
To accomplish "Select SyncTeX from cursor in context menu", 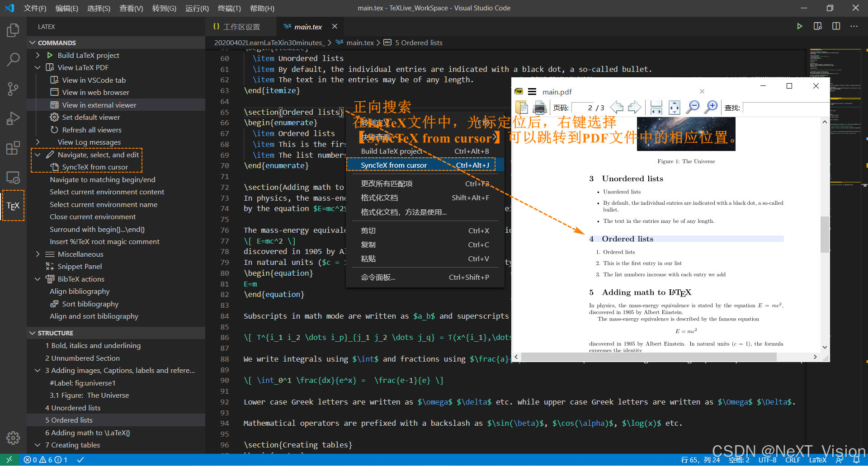I will pos(425,165).
